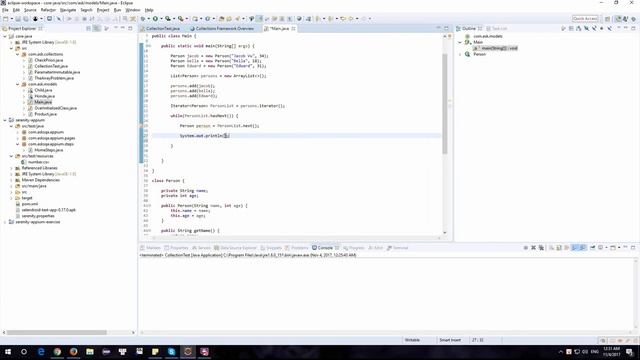The height and width of the screenshot is (360, 640).
Task: Click the New file toolbar icon
Action: [6, 19]
